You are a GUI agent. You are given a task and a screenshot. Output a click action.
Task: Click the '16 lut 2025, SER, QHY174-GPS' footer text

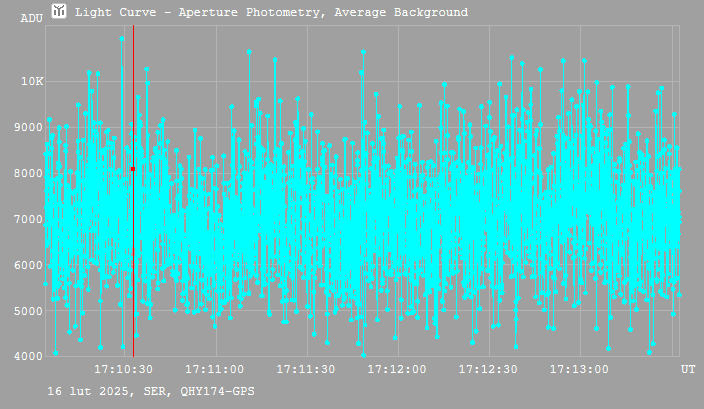(x=151, y=391)
